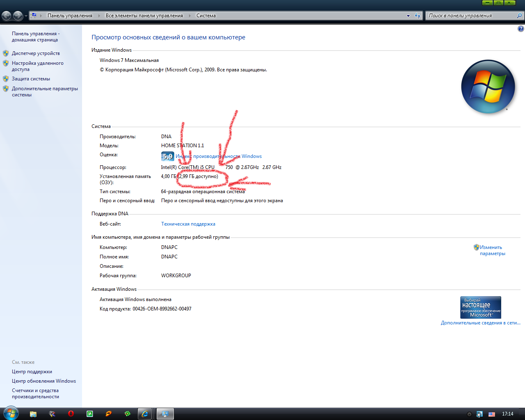This screenshot has width=525, height=420.
Task: Click Windows 7 Максимальная edition text
Action: pyautogui.click(x=129, y=60)
